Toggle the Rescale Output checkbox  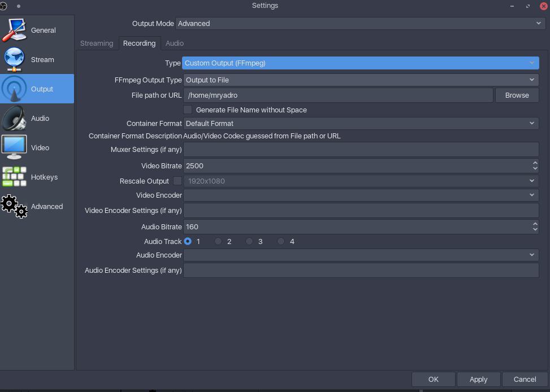click(177, 181)
